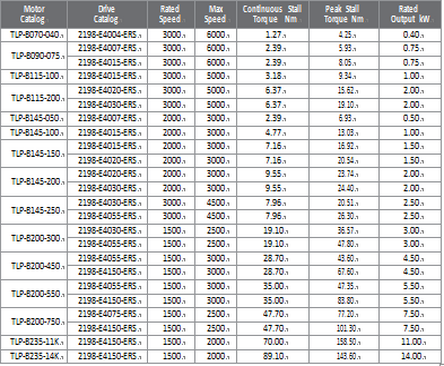444x366 pixels.
Task: Click the Motor Catalog column header
Action: [x=34, y=14]
